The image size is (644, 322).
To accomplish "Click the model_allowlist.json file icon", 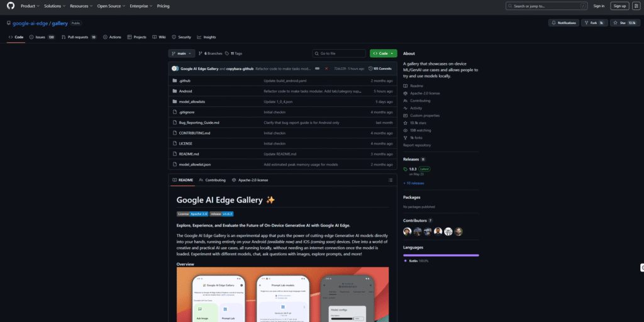I will 175,164.
